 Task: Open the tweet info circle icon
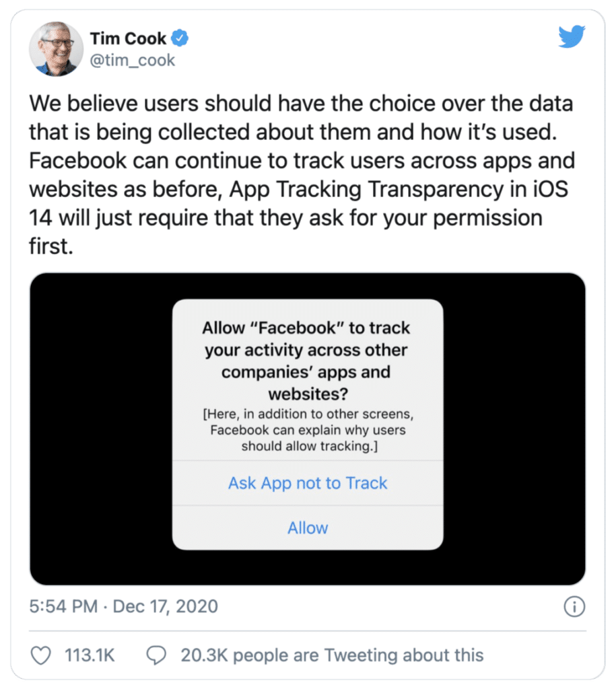(x=574, y=607)
